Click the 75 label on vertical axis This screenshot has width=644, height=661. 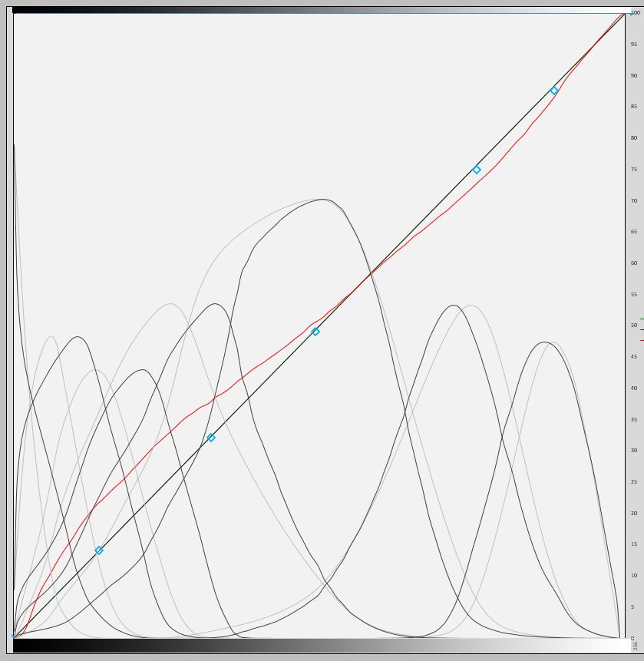tap(634, 170)
